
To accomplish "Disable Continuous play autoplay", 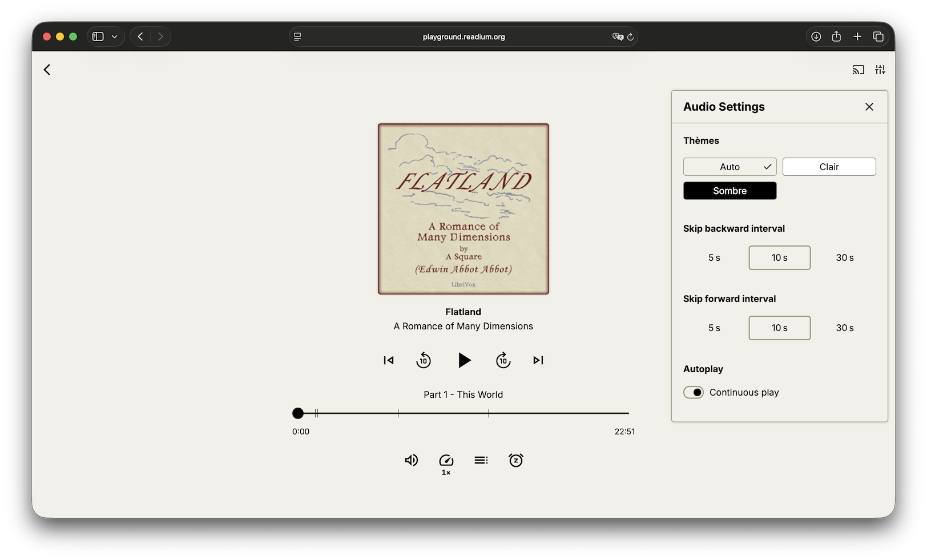I will tap(694, 392).
